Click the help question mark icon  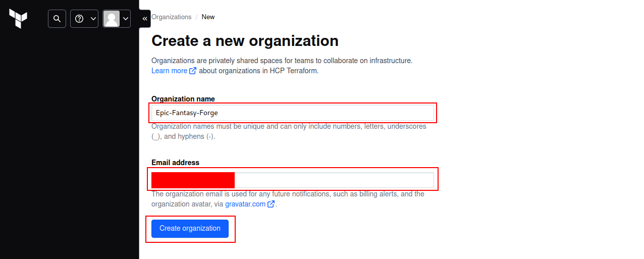pos(79,19)
